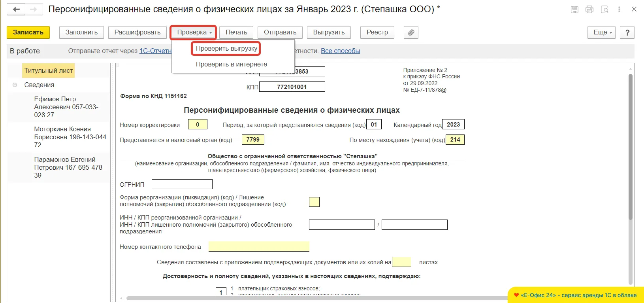644x303 pixels.
Task: Open the print preview magnifier icon
Action: coord(604,9)
